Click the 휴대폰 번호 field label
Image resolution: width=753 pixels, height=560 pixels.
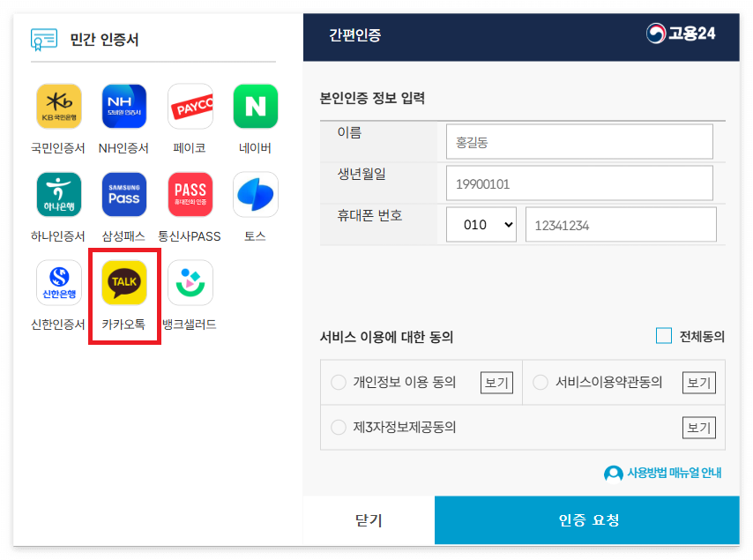pos(369,216)
